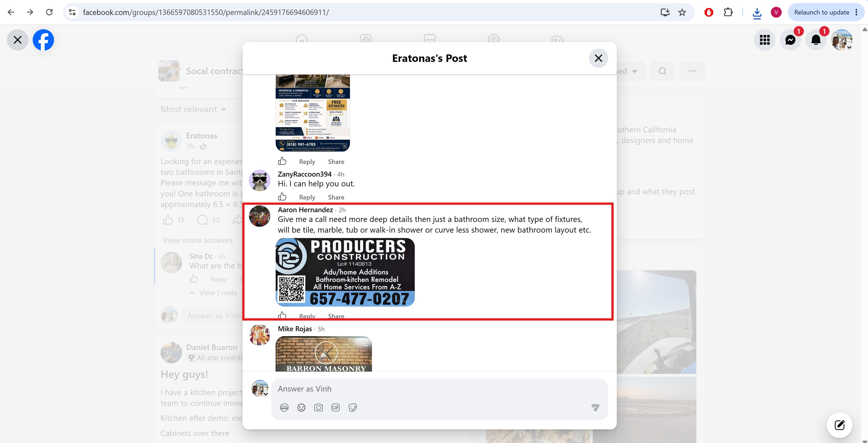This screenshot has height=443, width=868.
Task: Open Chrome three-dot menu
Action: (856, 12)
